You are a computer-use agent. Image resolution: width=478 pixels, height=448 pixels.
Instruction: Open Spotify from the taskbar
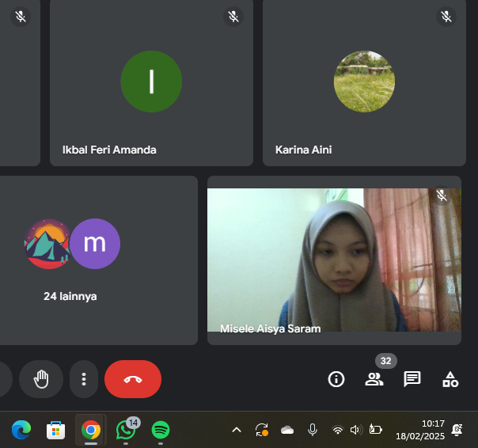click(x=161, y=430)
